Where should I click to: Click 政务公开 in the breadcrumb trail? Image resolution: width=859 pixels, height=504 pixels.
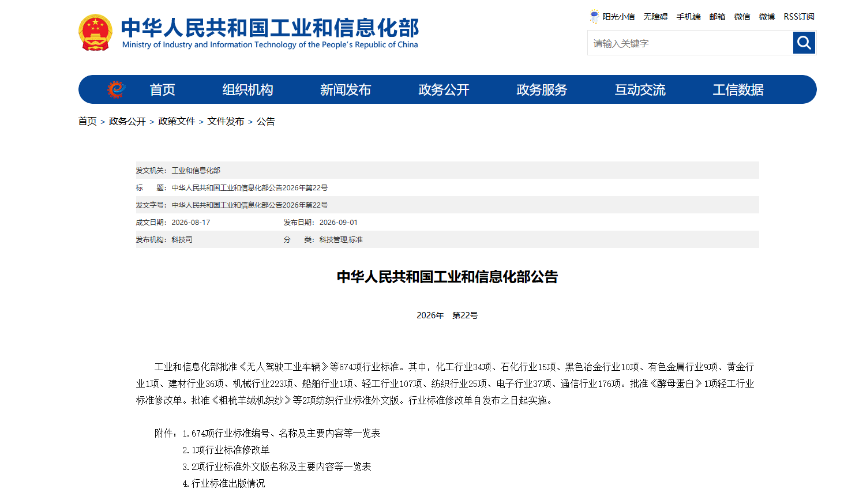point(127,121)
